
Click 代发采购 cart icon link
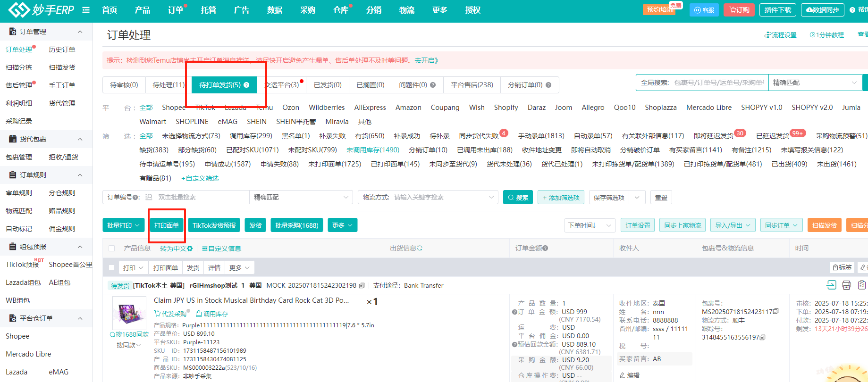pyautogui.click(x=170, y=314)
